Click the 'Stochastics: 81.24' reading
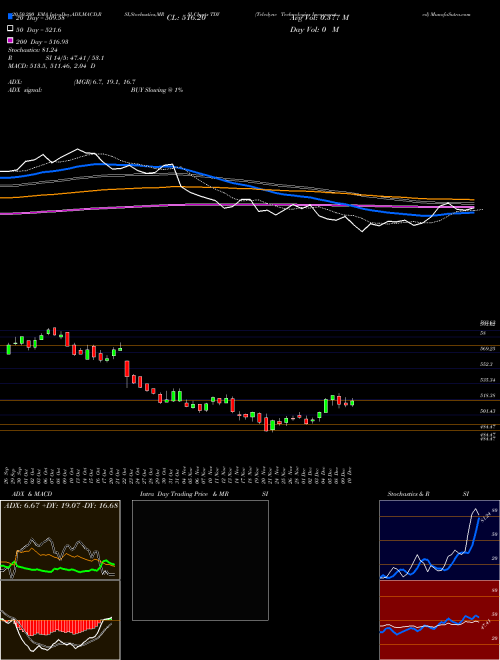500x660 pixels. (32, 50)
